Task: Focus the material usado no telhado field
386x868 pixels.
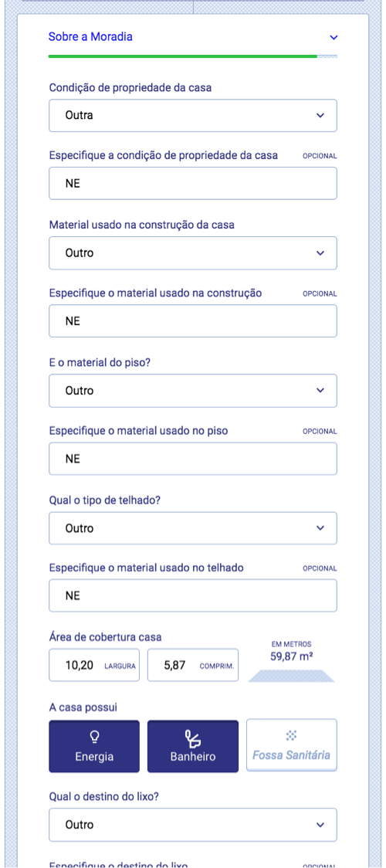Action: pyautogui.click(x=192, y=595)
